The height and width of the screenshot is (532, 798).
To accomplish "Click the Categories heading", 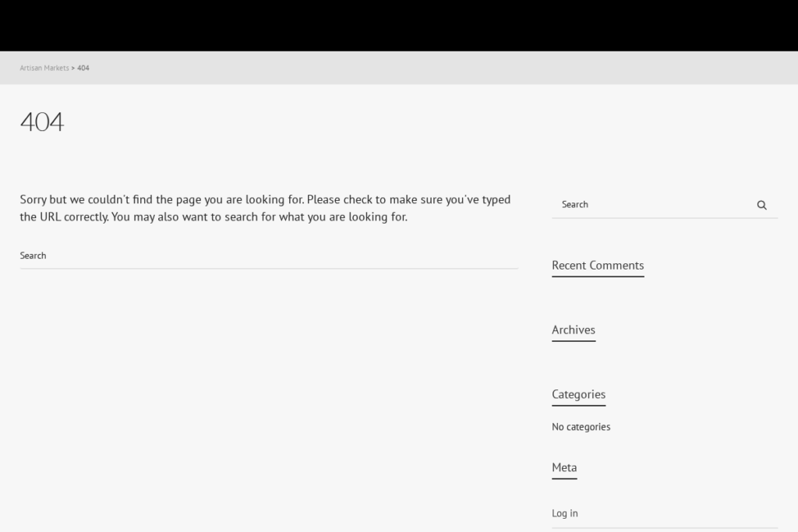I will 579,395.
